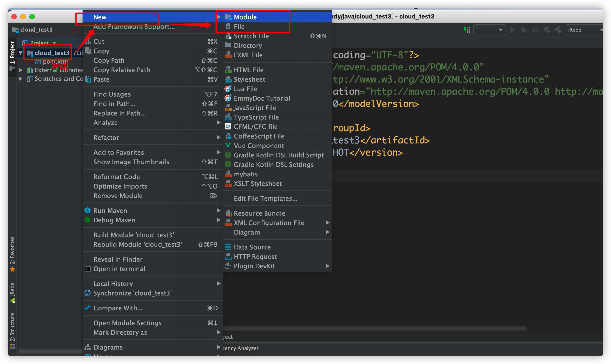Choose Show Image Thumbnails menu item
This screenshot has width=611, height=364.
click(152, 162)
